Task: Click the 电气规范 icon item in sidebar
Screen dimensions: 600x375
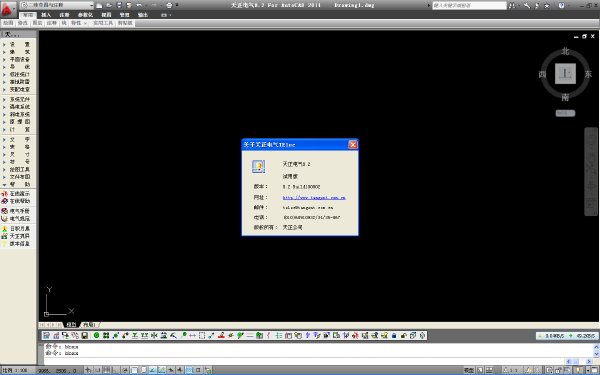Action: 16,218
